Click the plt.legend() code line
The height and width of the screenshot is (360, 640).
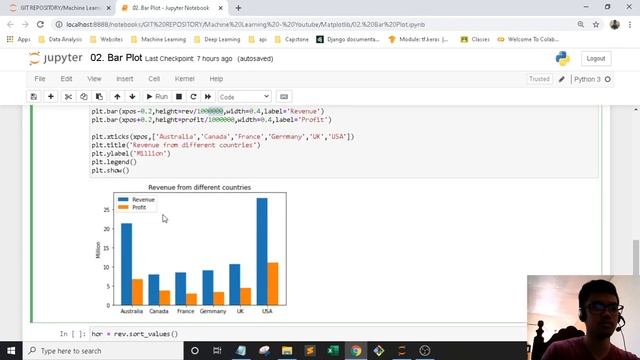114,162
